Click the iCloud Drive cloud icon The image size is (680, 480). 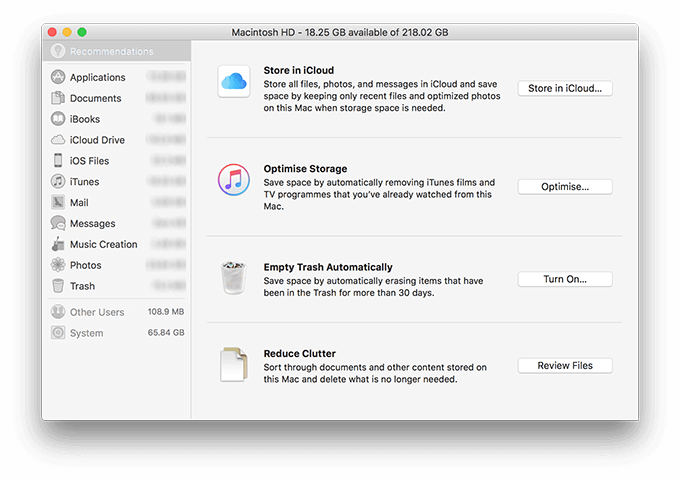click(x=58, y=140)
